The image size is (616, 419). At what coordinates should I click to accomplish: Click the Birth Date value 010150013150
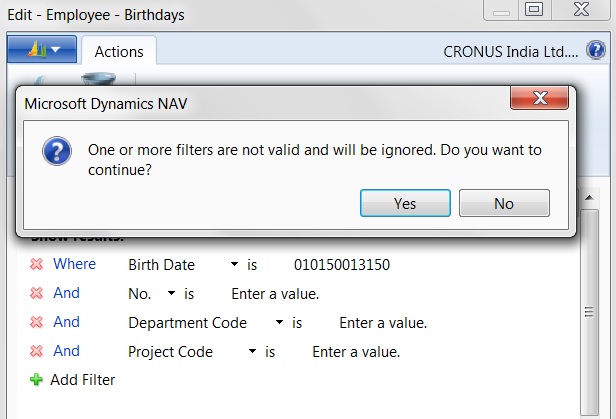(342, 265)
